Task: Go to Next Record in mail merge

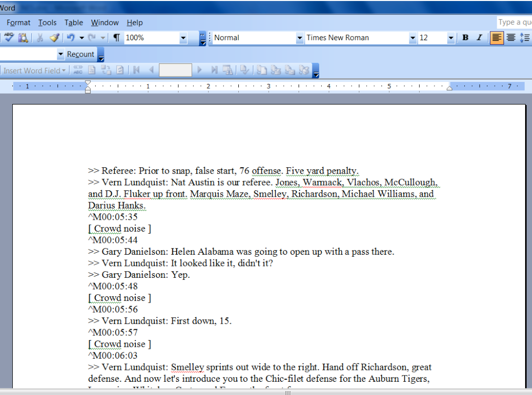Action: tap(200, 70)
